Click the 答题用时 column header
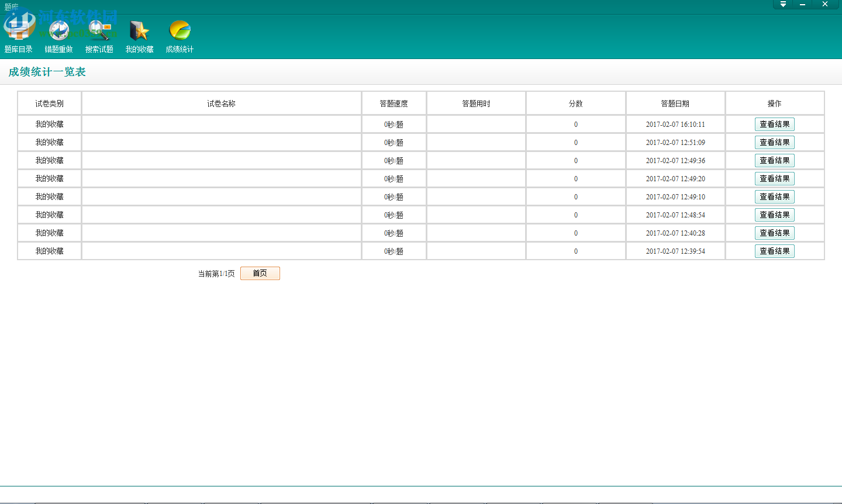Image resolution: width=842 pixels, height=504 pixels. pyautogui.click(x=477, y=103)
